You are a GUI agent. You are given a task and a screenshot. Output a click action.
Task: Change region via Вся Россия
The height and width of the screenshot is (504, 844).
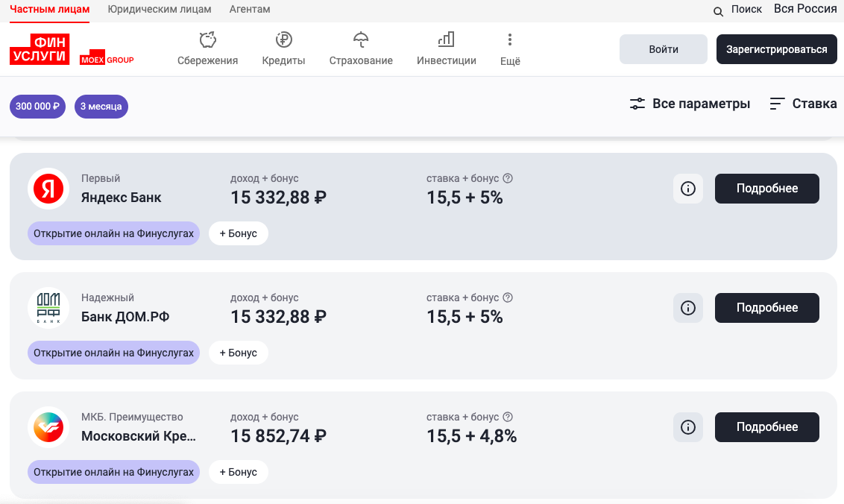805,9
